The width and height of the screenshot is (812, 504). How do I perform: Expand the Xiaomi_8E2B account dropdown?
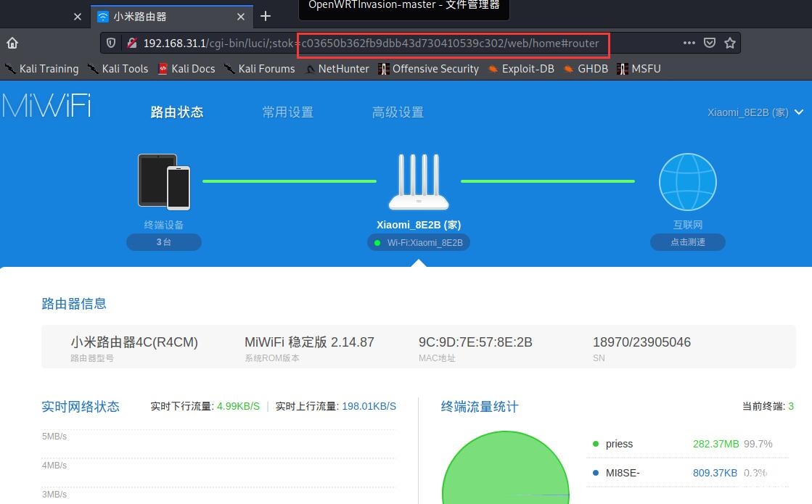click(755, 112)
